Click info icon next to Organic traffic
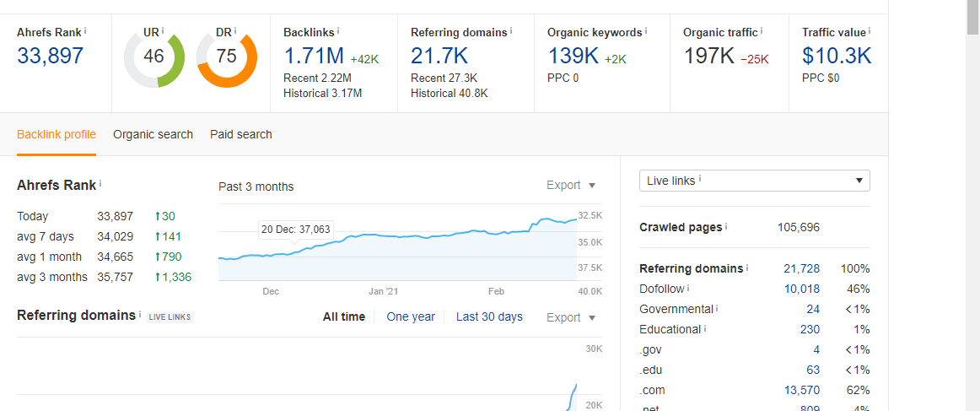The image size is (980, 411). [762, 31]
